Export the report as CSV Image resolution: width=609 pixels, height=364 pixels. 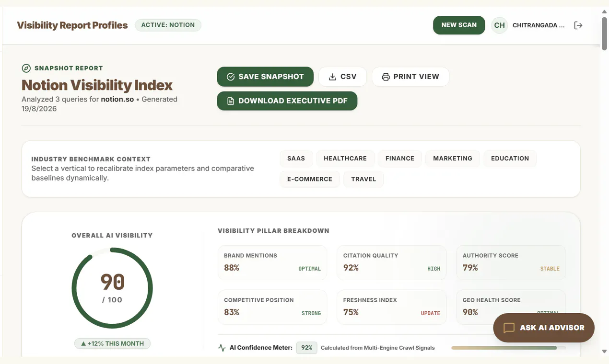pos(342,77)
